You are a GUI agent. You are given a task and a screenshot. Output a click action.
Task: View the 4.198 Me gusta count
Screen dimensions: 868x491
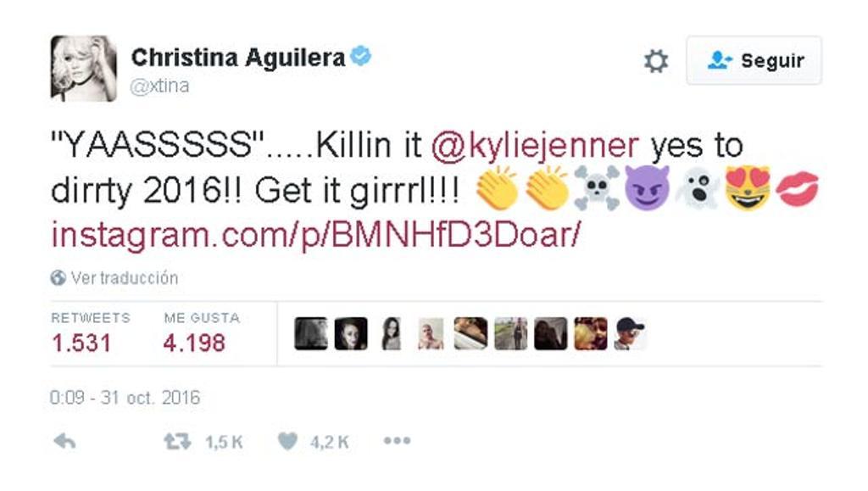194,343
